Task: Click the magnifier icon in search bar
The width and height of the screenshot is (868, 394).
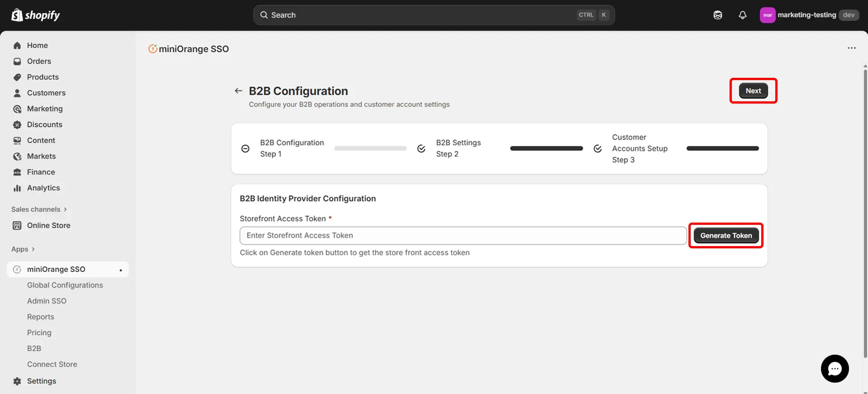Action: (x=264, y=15)
